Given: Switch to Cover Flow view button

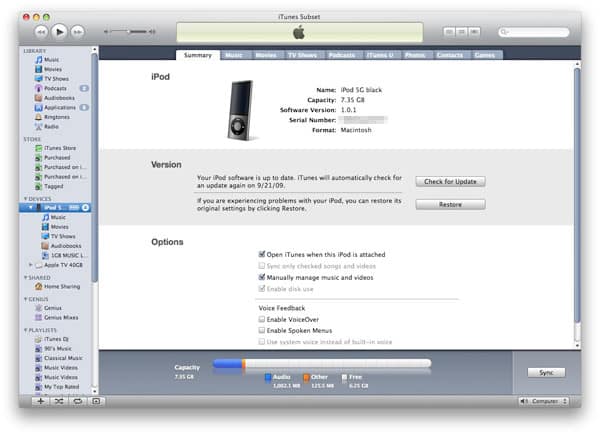Looking at the screenshot, I should pos(474,32).
